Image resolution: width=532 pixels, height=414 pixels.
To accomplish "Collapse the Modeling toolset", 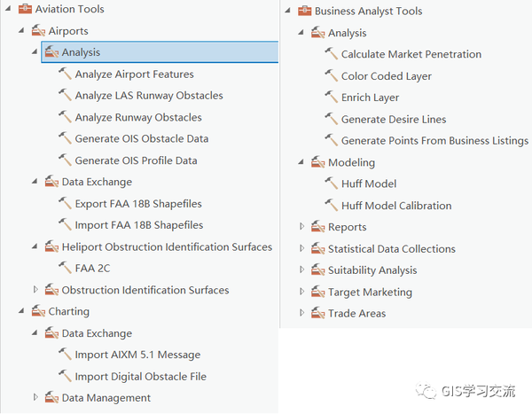I will [301, 162].
